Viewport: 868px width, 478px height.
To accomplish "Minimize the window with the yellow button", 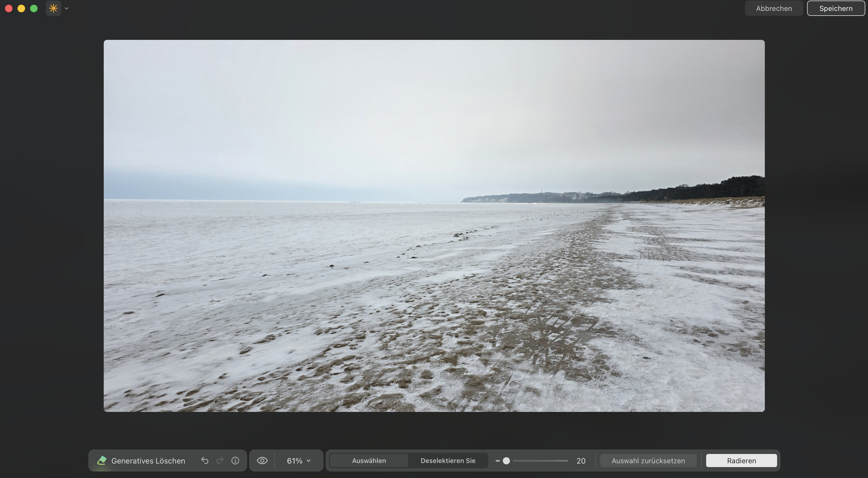I will [21, 8].
